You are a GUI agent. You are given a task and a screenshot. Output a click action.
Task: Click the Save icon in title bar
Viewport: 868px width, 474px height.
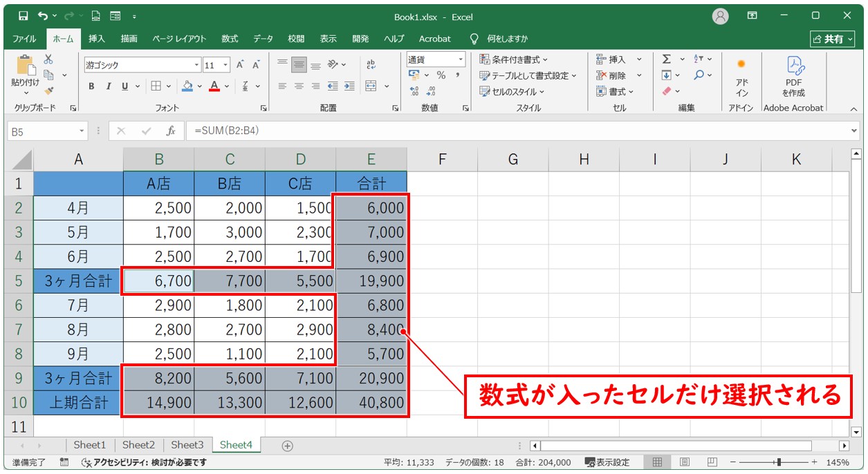point(23,15)
